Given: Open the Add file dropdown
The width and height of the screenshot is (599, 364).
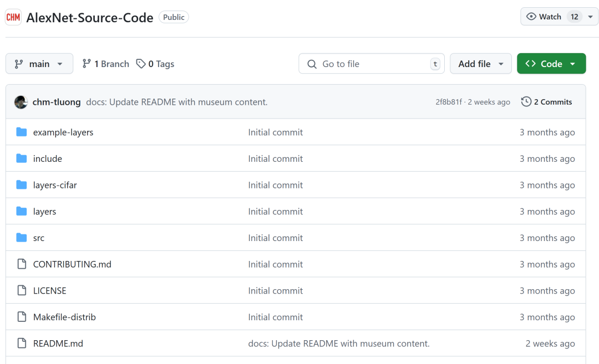Looking at the screenshot, I should (480, 64).
